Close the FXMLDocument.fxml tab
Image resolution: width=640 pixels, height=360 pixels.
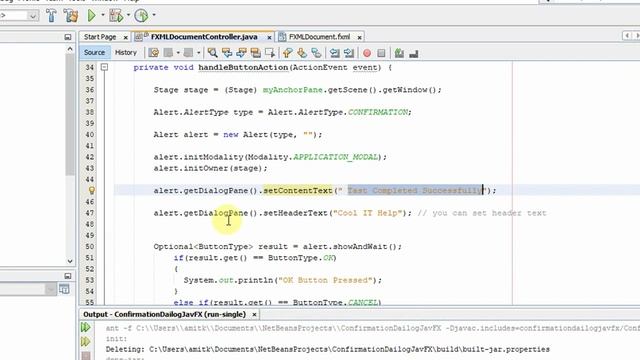point(359,38)
